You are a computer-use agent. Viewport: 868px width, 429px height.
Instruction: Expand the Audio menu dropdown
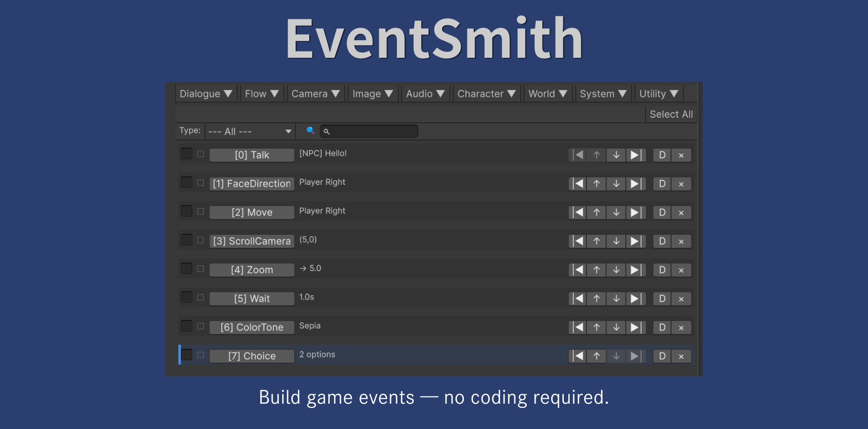425,93
